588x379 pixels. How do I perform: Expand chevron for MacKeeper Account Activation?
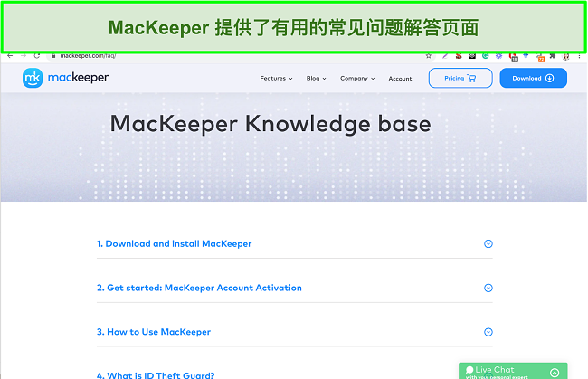(x=488, y=288)
